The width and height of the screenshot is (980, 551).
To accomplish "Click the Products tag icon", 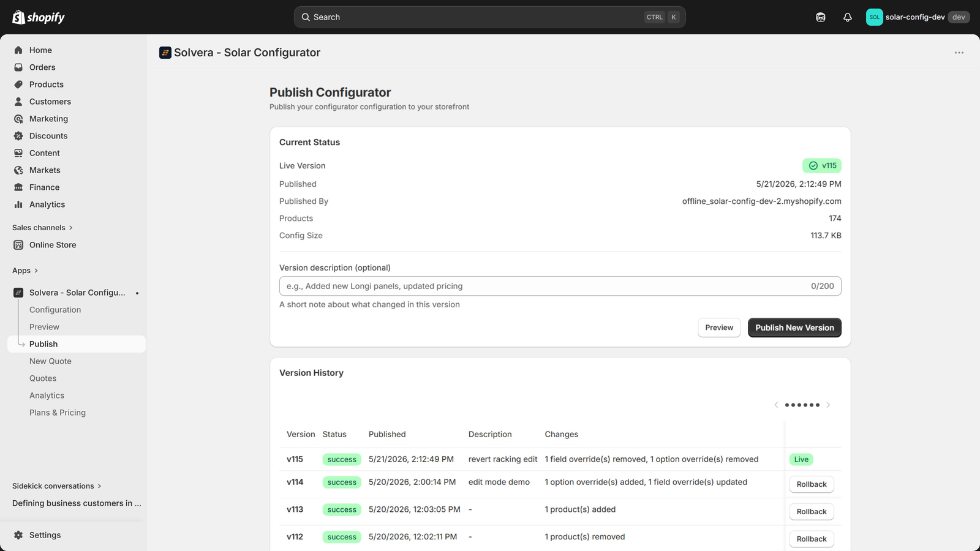I will click(18, 84).
